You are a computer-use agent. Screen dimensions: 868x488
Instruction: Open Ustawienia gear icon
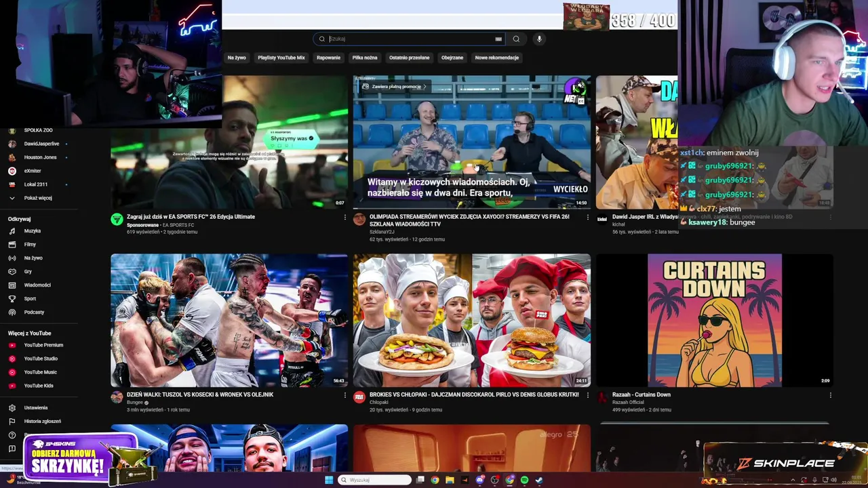point(12,407)
